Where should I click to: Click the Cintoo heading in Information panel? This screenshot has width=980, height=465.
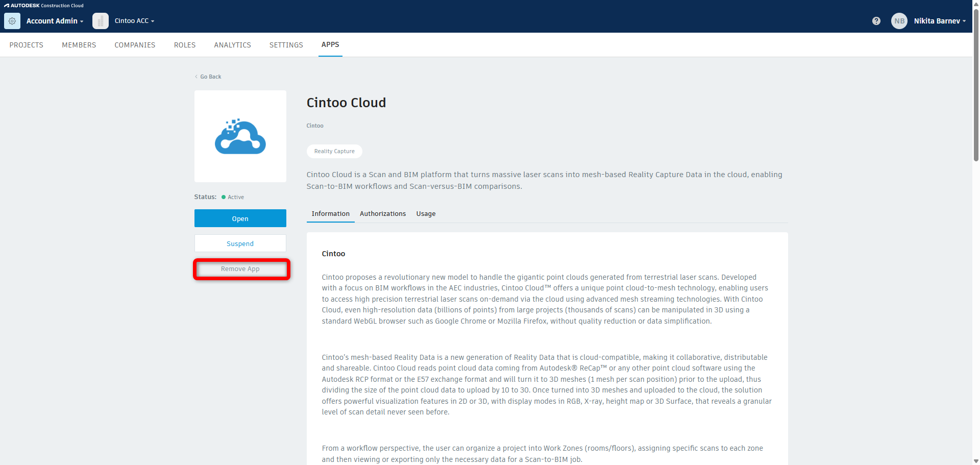(333, 254)
